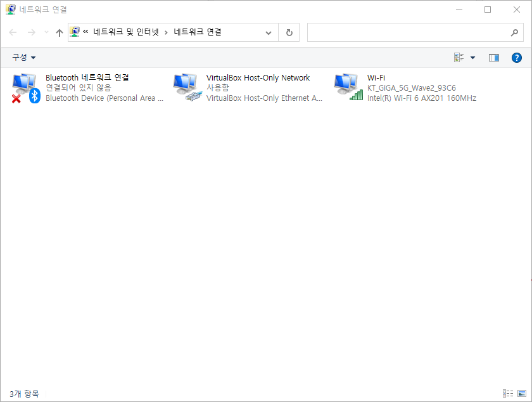Maximize the 네트워크 연결 window
The width and height of the screenshot is (532, 402).
[488, 10]
